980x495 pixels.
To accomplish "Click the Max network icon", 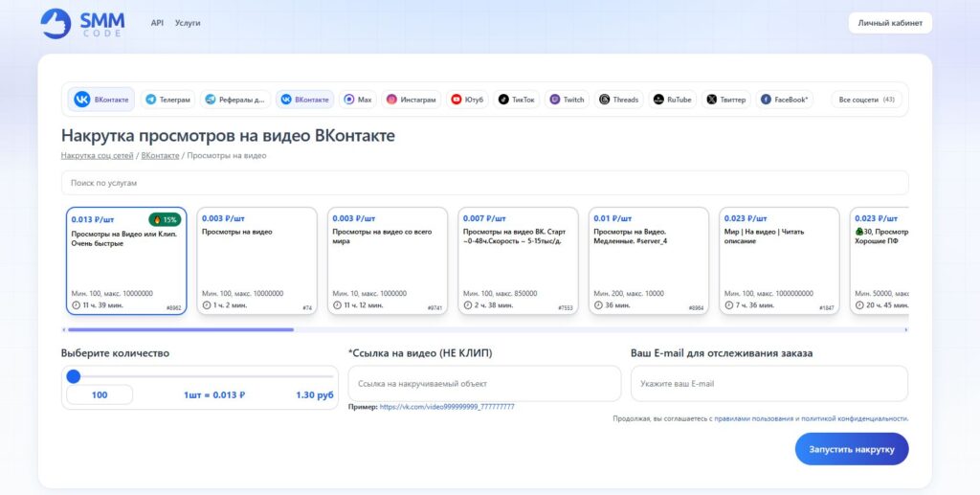I will [x=349, y=100].
